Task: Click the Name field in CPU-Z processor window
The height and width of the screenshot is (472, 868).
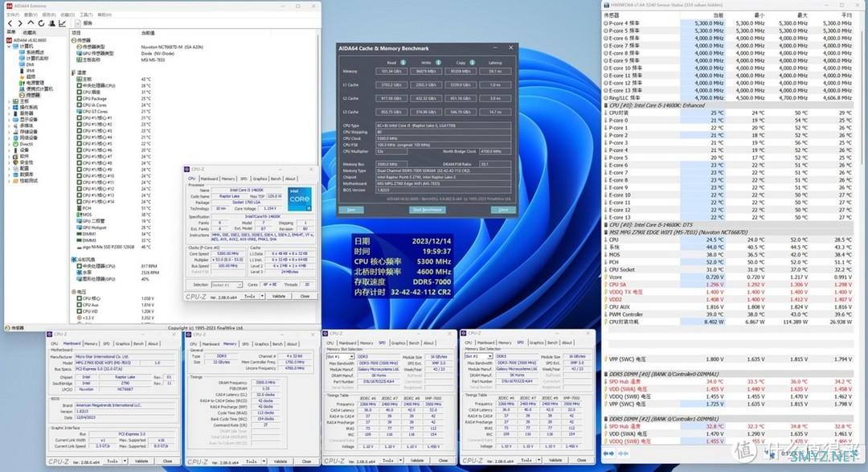Action: click(x=247, y=190)
